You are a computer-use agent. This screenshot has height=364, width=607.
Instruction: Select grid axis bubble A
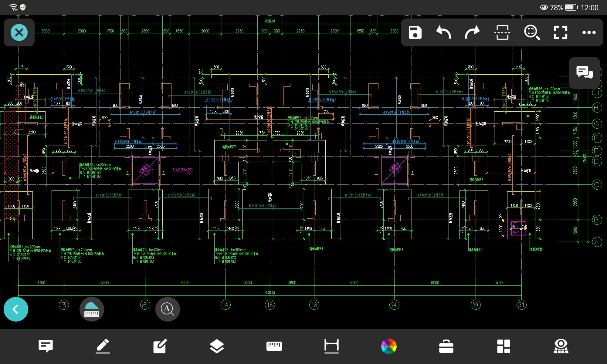coord(597,242)
